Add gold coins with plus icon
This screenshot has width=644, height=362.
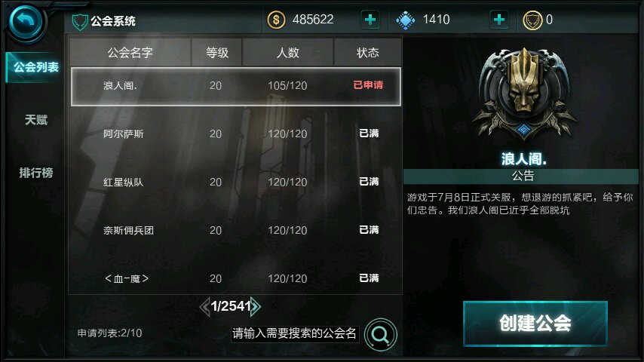click(x=370, y=20)
